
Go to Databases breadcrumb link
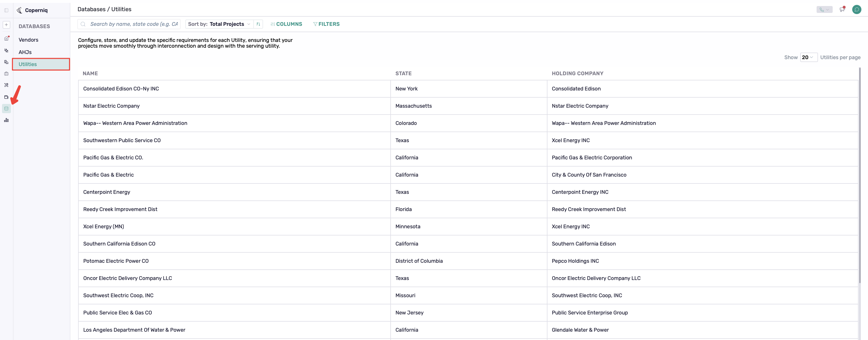(91, 9)
